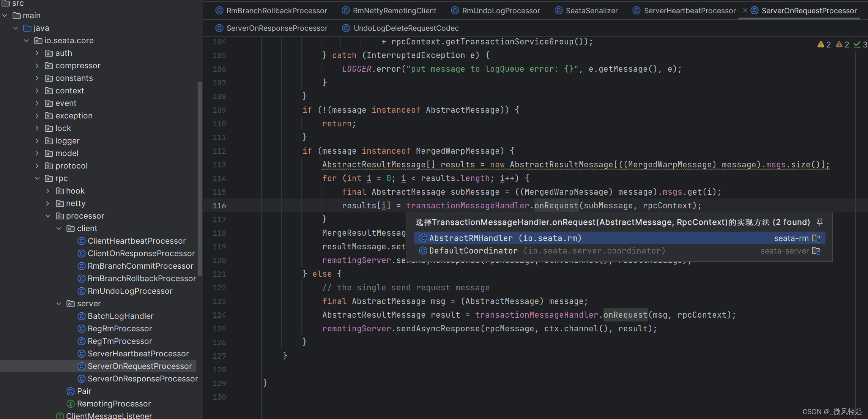868x419 pixels.
Task: Choose AbstractRMHandler implementation in popup
Action: tap(619, 238)
